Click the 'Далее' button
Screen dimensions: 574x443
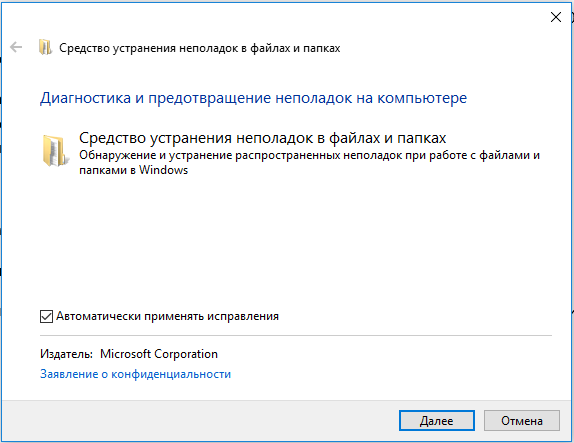437,421
